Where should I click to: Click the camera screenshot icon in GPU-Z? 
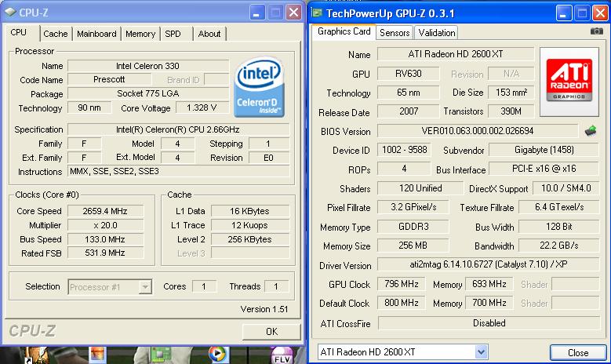(596, 31)
